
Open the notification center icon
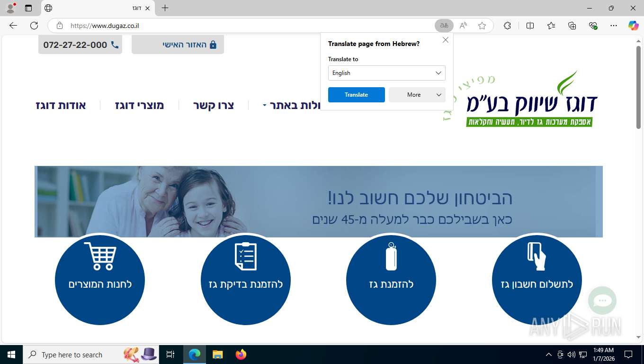pos(628,355)
